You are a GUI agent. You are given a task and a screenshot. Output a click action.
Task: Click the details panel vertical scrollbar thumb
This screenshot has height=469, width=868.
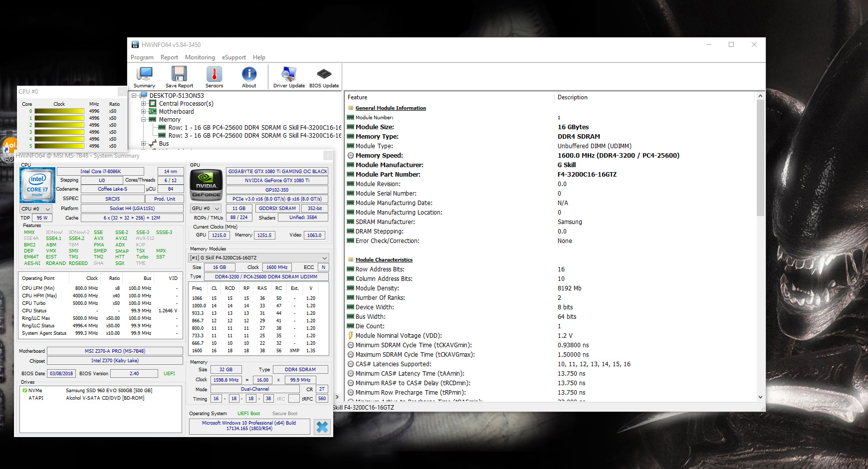(x=760, y=158)
